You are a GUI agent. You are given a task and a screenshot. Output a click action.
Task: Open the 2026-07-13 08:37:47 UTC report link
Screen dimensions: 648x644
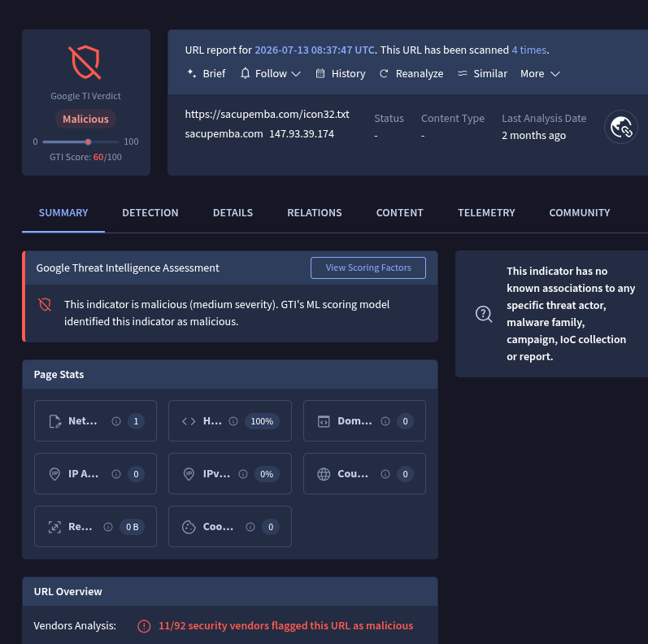coord(315,50)
